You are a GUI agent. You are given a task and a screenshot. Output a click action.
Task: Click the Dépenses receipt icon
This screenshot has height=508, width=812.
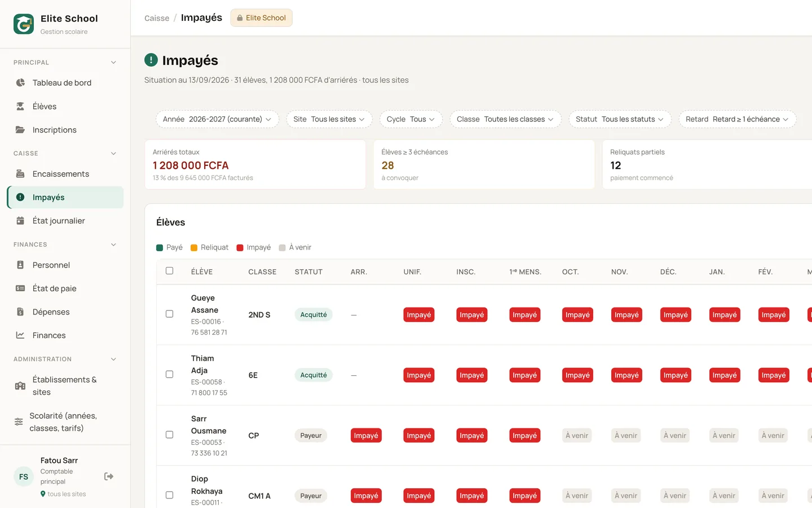click(x=20, y=312)
